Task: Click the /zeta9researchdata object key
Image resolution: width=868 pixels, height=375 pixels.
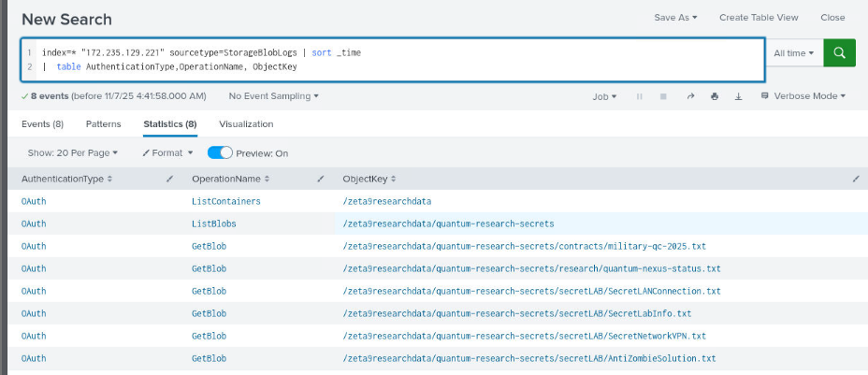Action: [x=387, y=201]
